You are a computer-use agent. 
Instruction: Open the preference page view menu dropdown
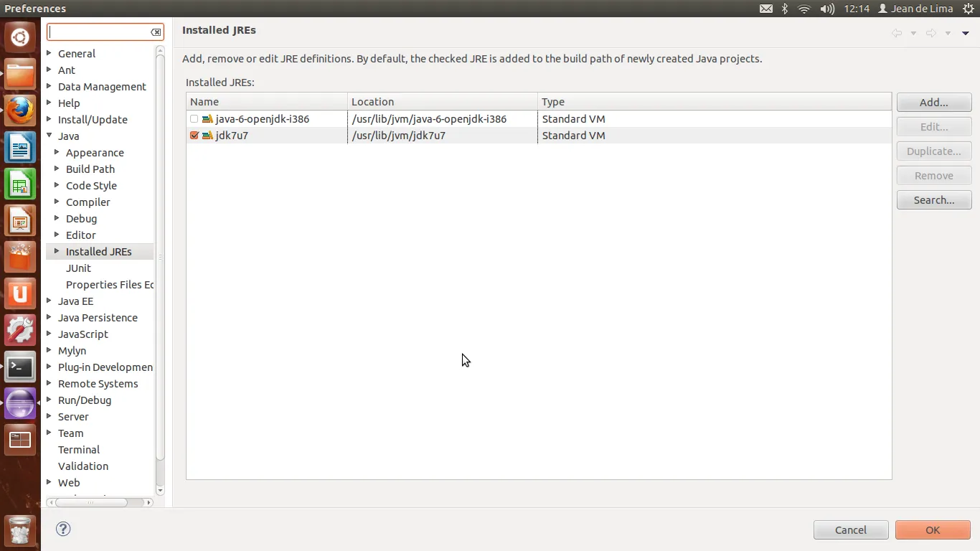(966, 34)
